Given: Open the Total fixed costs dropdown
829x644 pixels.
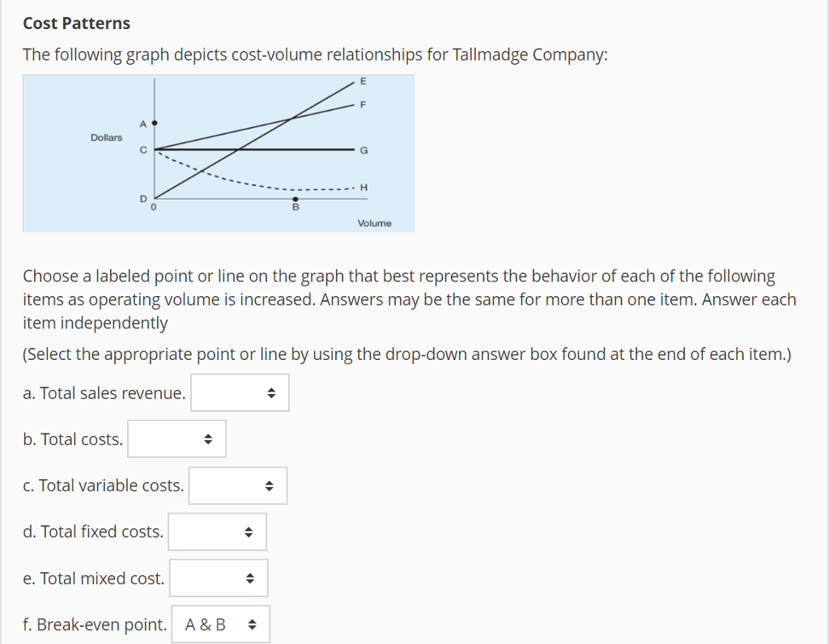Looking at the screenshot, I should point(217,532).
